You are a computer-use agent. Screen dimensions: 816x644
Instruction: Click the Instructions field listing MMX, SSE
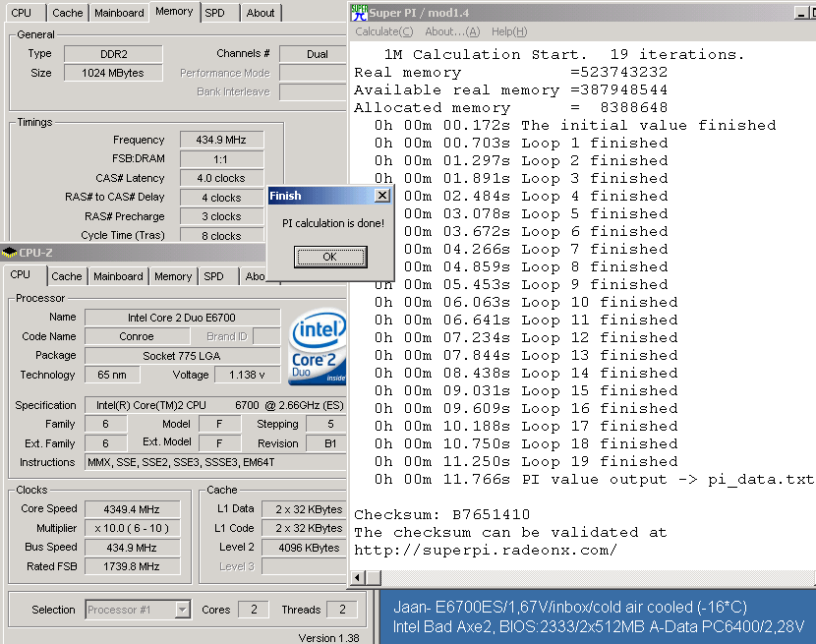click(x=215, y=462)
